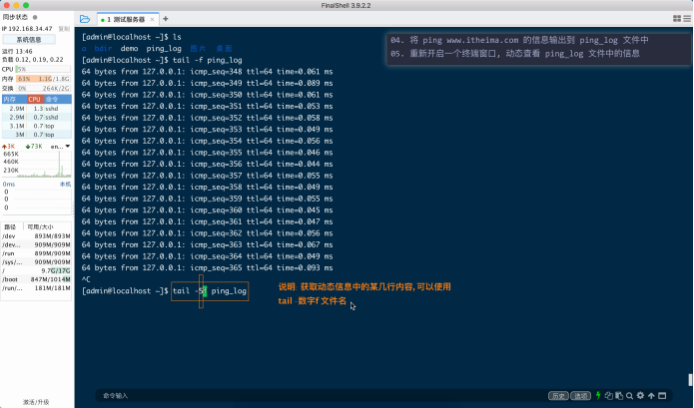This screenshot has height=408, width=694.
Task: Click the icmp_seq=365 output line
Action: click(207, 268)
